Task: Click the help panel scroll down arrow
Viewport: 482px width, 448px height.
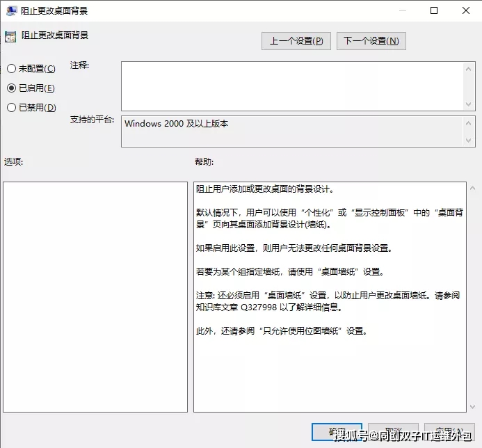Action: point(472,406)
